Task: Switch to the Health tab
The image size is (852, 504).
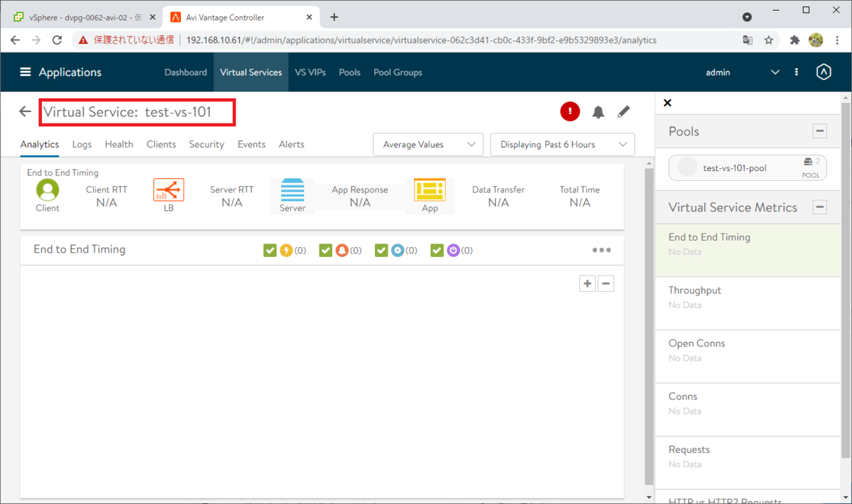Action: click(x=119, y=144)
